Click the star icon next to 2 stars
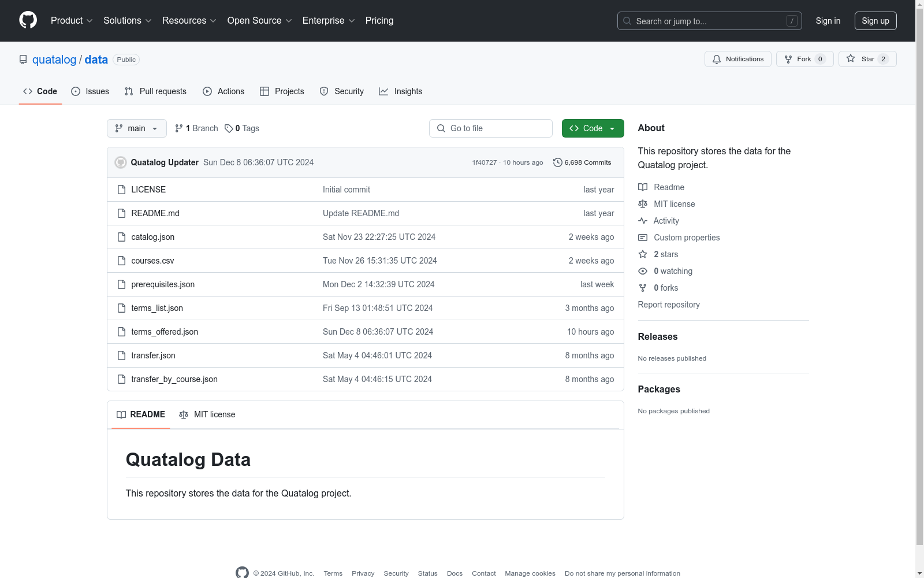Screen dimensions: 924x578 pos(643,254)
